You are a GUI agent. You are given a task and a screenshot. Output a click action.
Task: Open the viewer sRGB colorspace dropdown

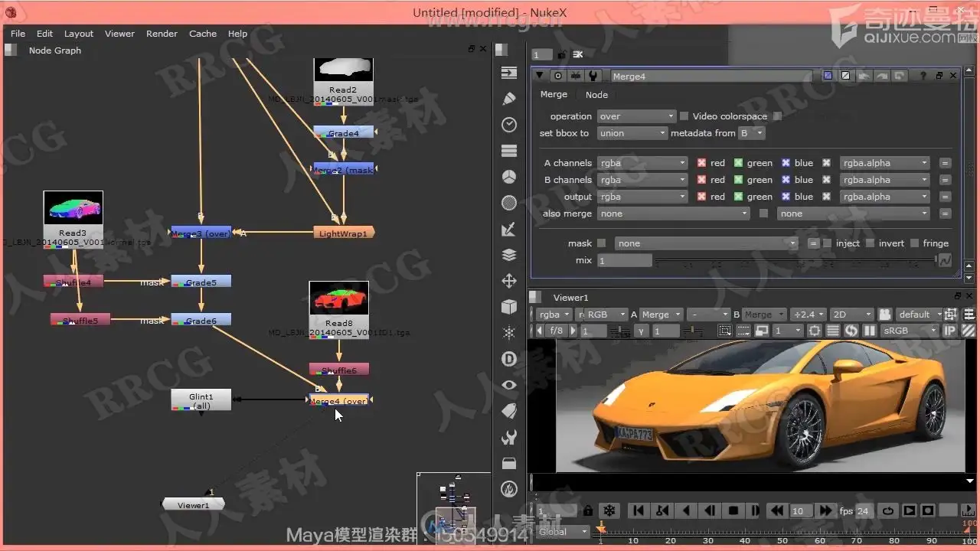(x=910, y=331)
